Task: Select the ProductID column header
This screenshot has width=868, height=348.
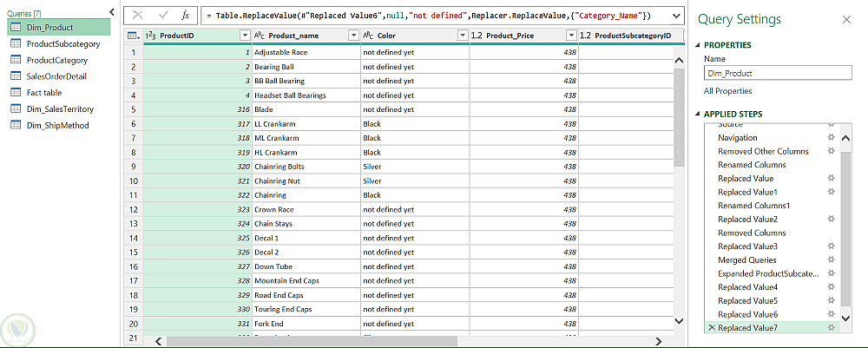Action: click(x=198, y=36)
